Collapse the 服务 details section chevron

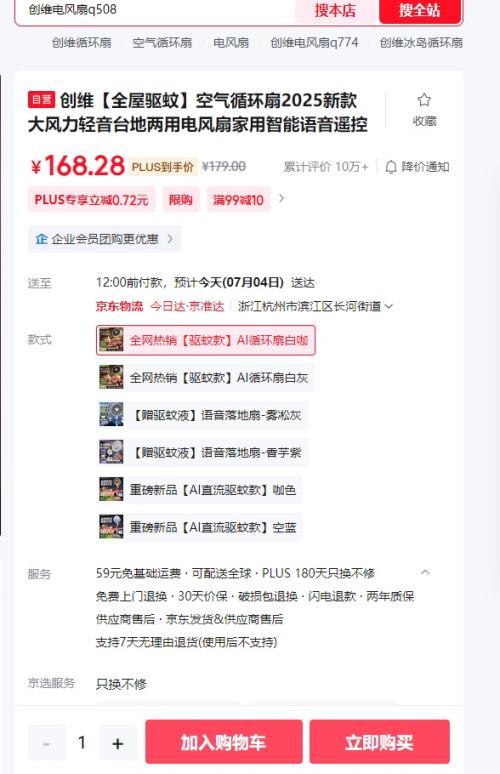tap(425, 572)
